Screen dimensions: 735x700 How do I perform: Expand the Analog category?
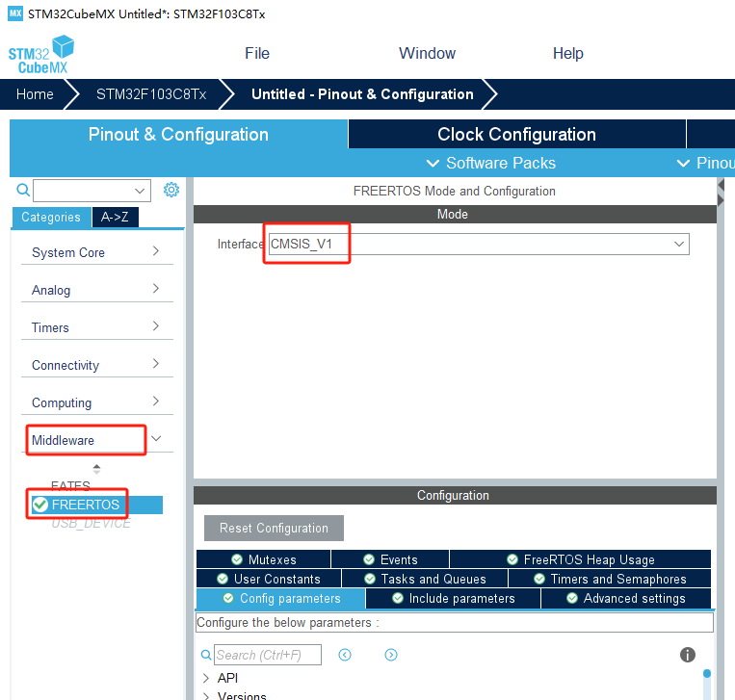[x=97, y=290]
